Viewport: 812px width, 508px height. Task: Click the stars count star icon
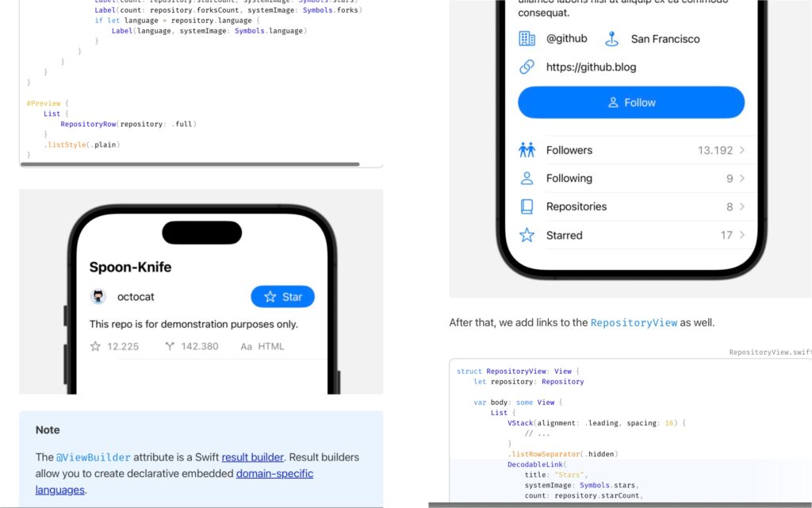[x=95, y=346]
